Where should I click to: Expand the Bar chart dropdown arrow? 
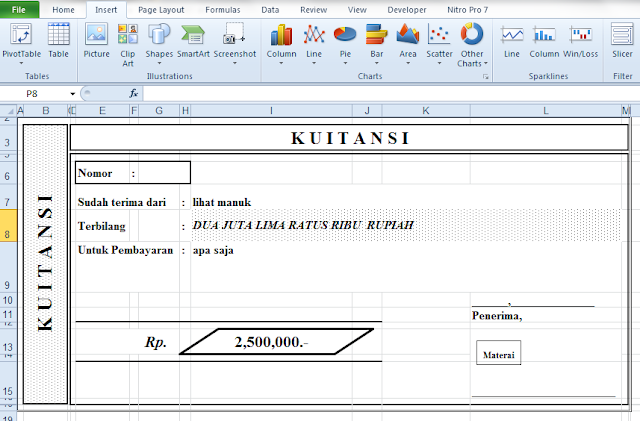[x=376, y=63]
